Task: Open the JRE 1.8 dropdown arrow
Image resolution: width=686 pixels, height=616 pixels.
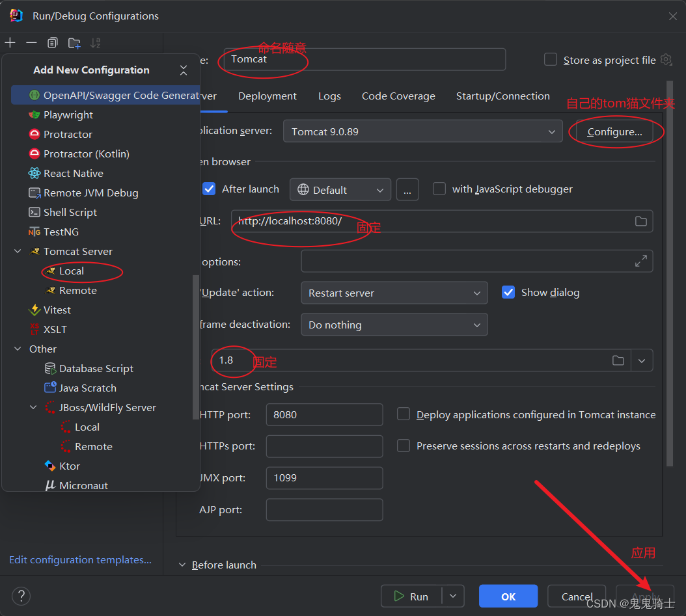Action: tap(642, 360)
